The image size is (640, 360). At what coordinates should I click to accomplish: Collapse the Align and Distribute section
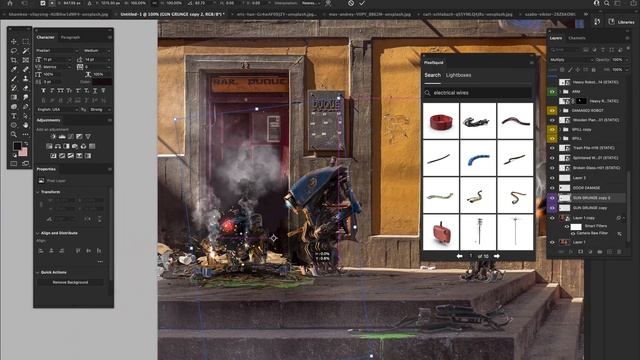point(38,233)
